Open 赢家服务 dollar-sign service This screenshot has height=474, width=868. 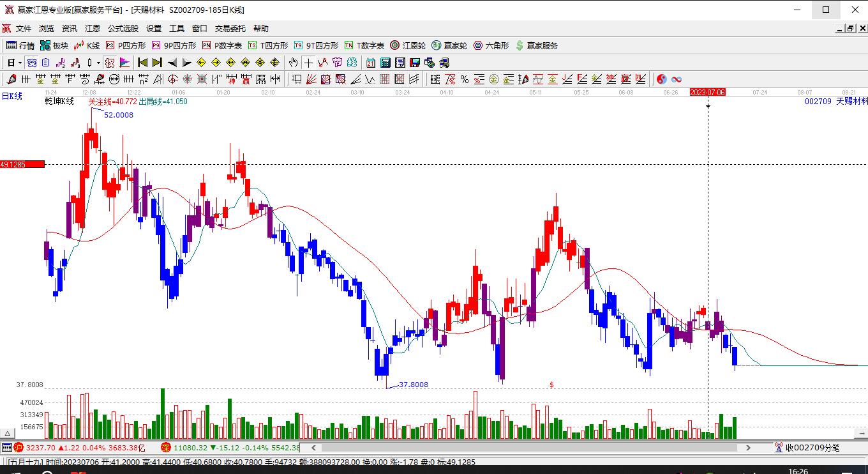[537, 45]
